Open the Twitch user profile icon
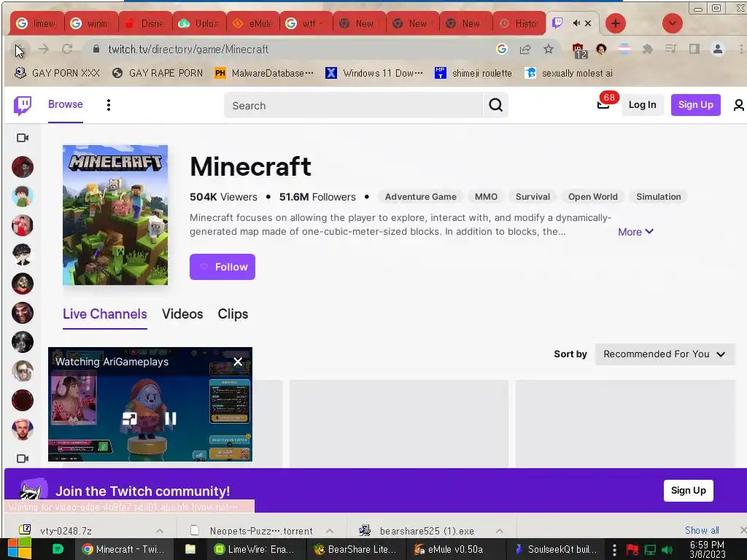 738,105
